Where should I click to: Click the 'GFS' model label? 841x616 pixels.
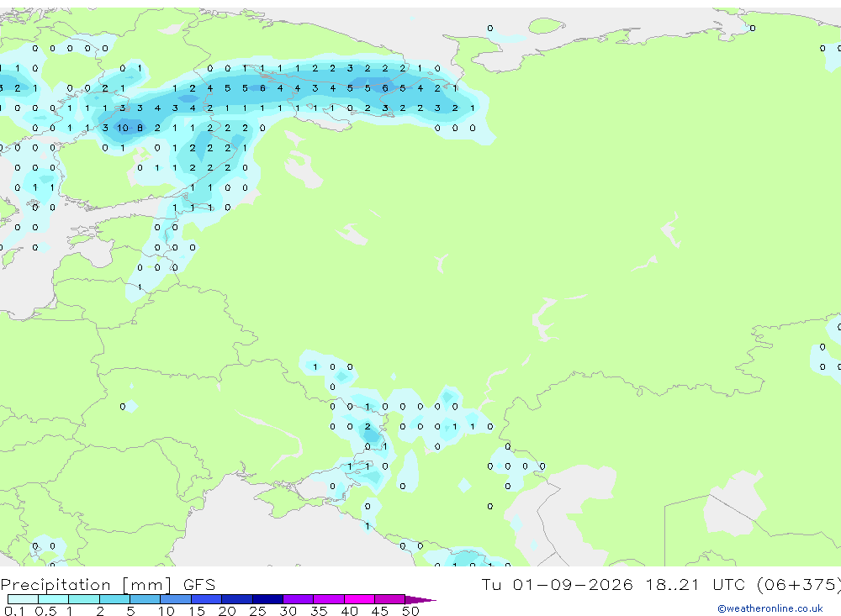[x=199, y=584]
